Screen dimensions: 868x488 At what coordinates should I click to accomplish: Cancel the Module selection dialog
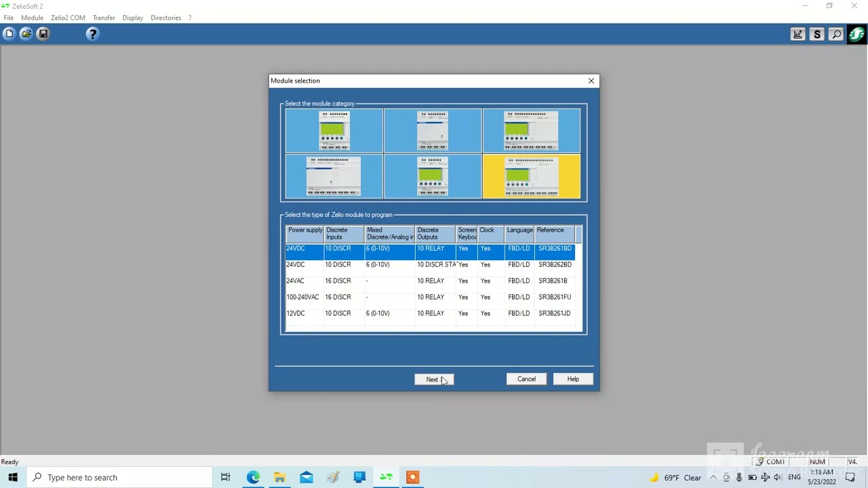pyautogui.click(x=526, y=379)
